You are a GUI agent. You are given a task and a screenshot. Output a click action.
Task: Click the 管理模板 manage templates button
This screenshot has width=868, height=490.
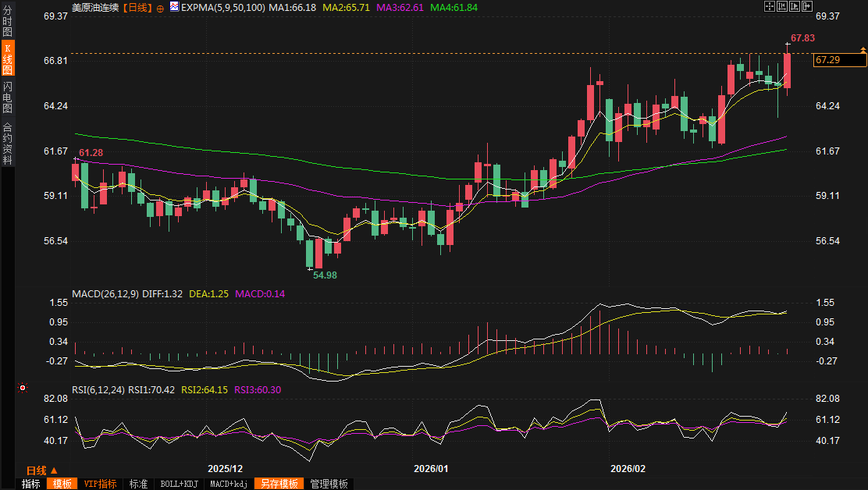pos(329,484)
